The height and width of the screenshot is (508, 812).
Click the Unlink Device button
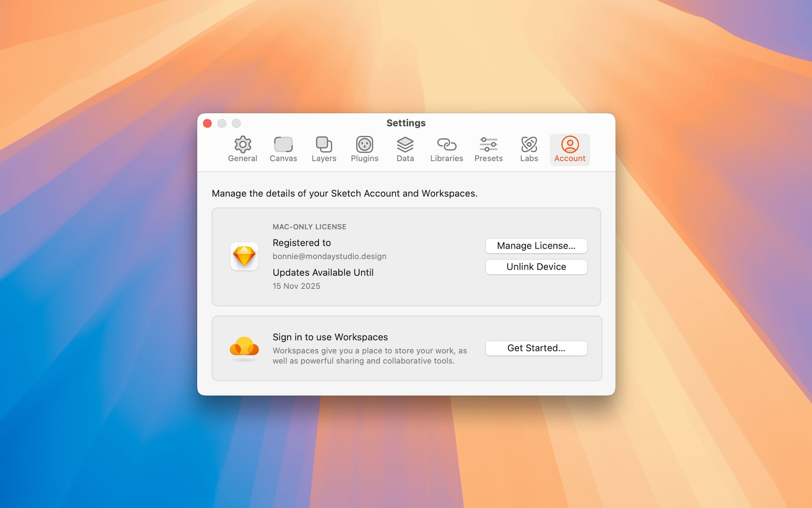click(536, 267)
